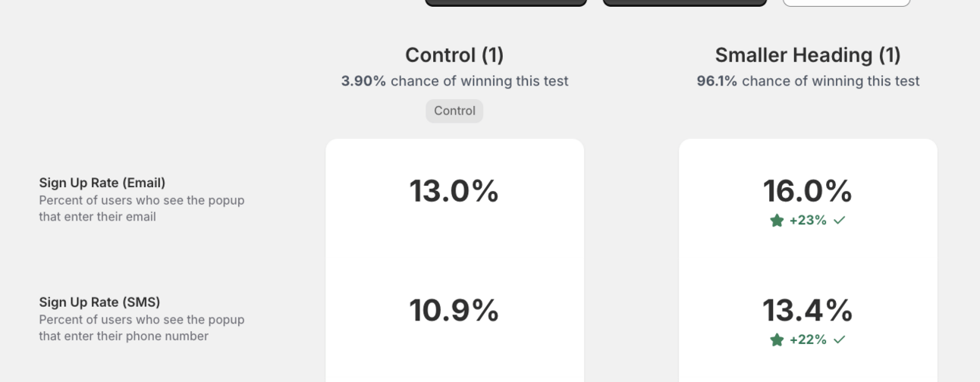Click the 10.9% control SMS rate
This screenshot has height=382, width=980.
[x=454, y=311]
